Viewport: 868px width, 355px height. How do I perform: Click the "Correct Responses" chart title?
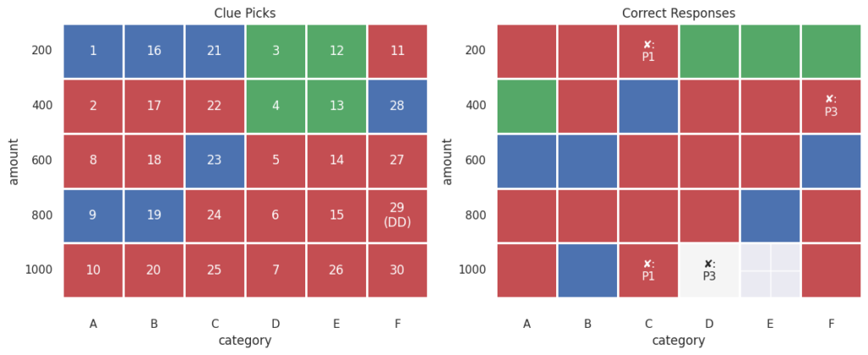678,14
